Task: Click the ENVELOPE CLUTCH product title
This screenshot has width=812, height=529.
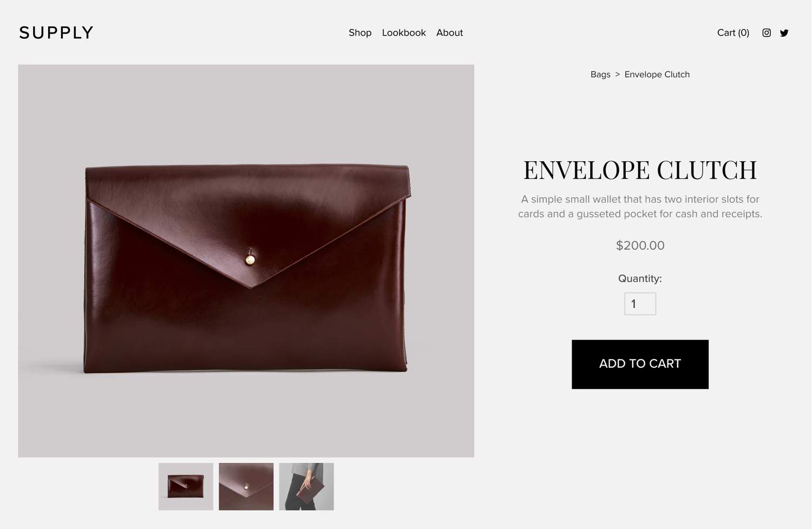Action: [640, 170]
